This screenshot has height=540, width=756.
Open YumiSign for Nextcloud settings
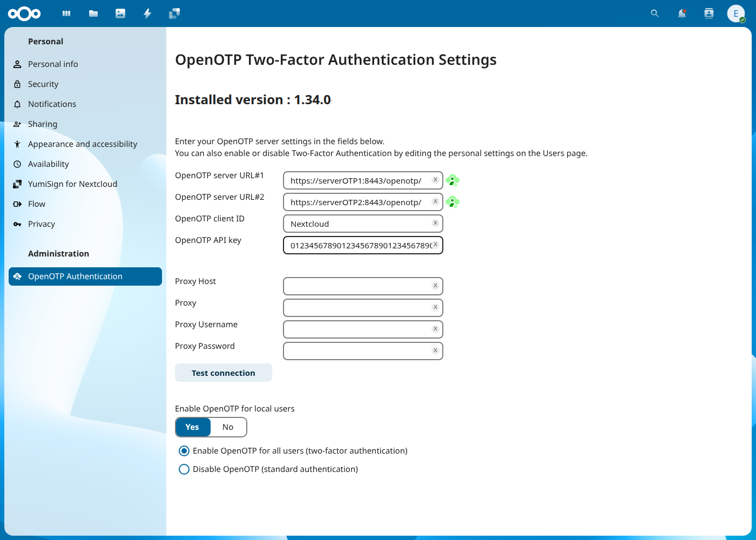pyautogui.click(x=85, y=184)
